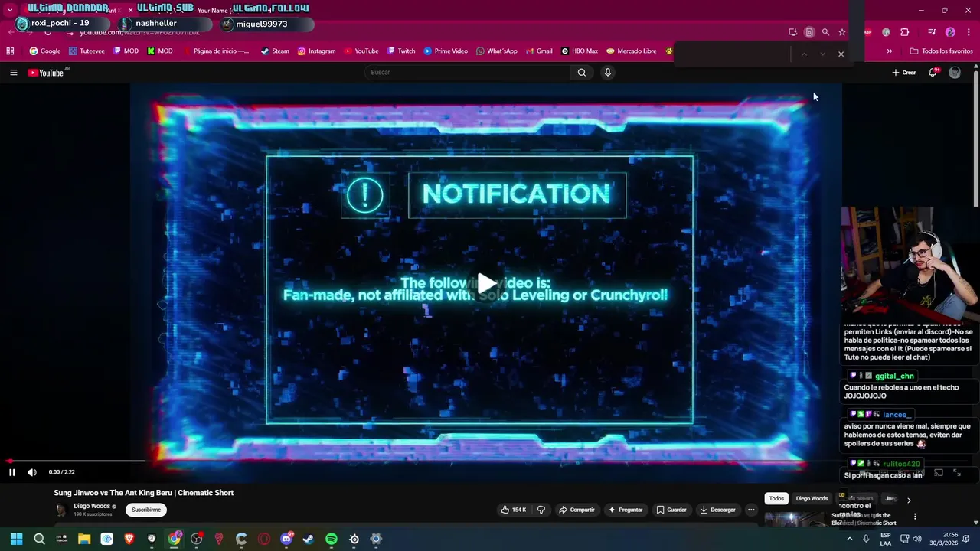Open Discord from taskbar

[x=286, y=539]
